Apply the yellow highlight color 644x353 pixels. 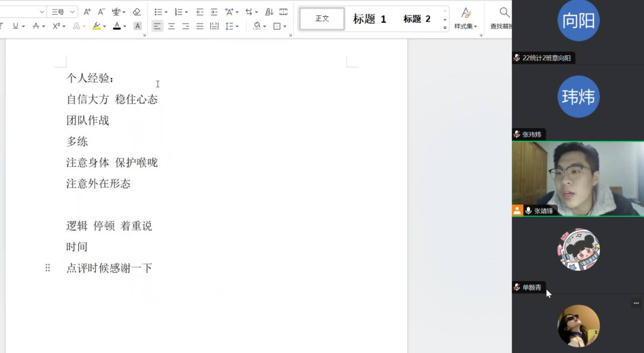[x=96, y=26]
